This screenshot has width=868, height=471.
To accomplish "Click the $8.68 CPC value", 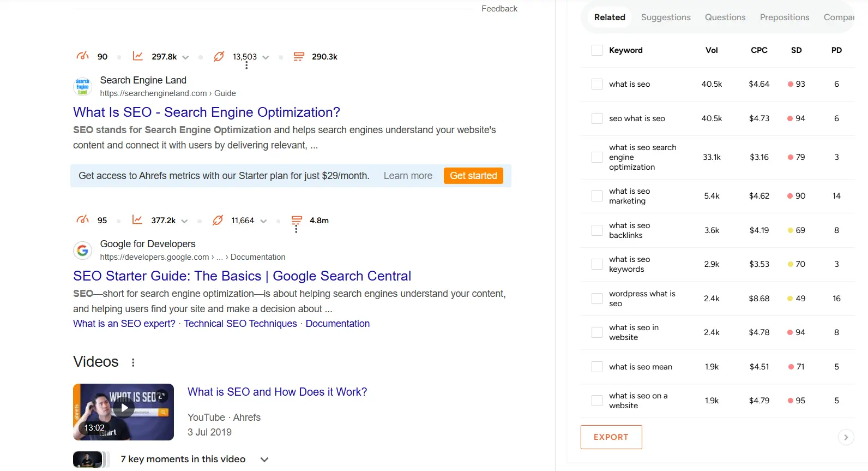I will [x=759, y=299].
